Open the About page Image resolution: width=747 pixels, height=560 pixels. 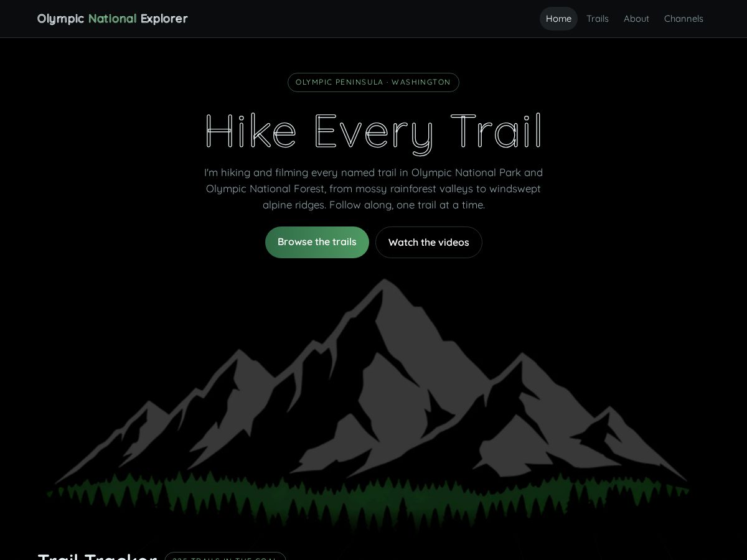coord(636,19)
